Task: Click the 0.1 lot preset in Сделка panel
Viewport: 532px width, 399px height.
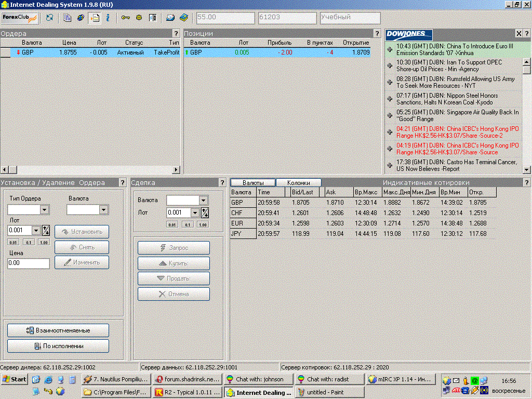Action: click(x=188, y=224)
